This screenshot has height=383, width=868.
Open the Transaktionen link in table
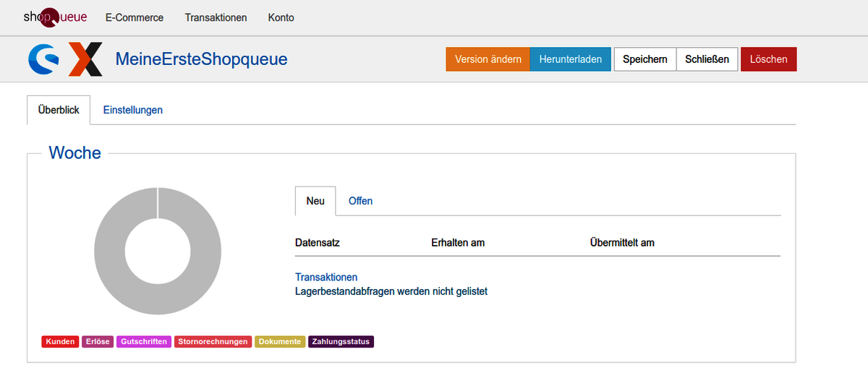coord(326,277)
